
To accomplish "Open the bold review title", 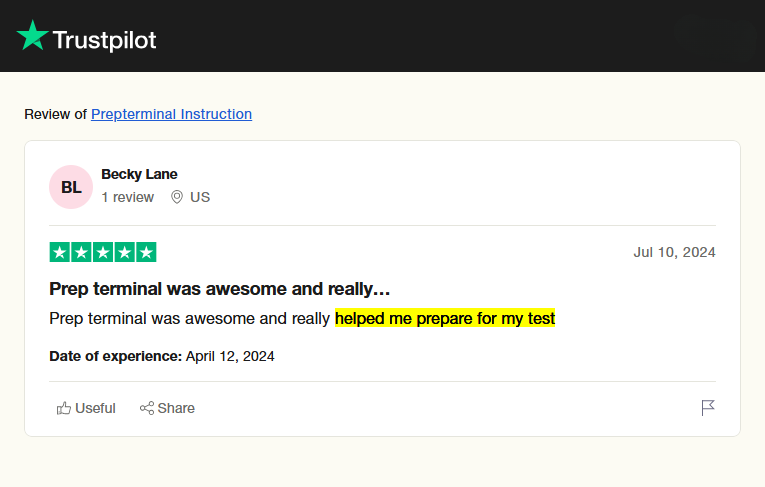I will click(x=219, y=289).
